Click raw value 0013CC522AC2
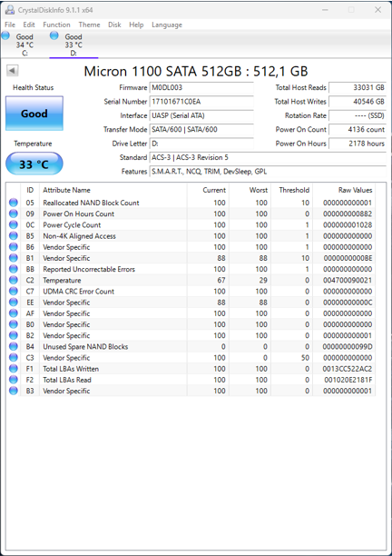The image size is (392, 556). click(x=348, y=369)
